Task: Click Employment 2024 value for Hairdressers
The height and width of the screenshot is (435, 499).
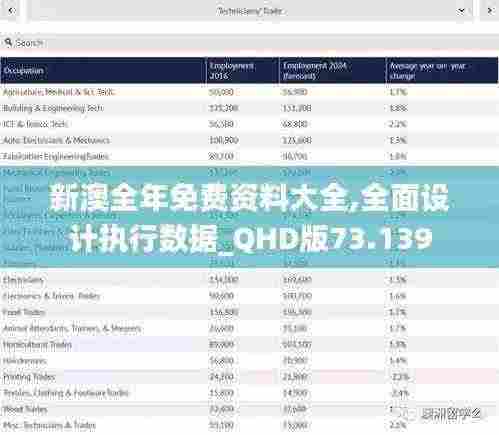Action: (x=295, y=361)
